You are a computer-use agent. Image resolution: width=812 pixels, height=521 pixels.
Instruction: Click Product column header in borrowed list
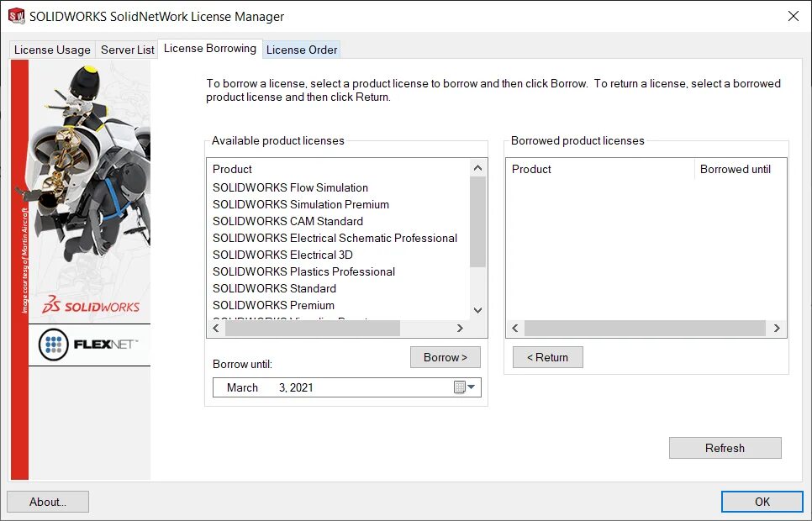pos(599,170)
